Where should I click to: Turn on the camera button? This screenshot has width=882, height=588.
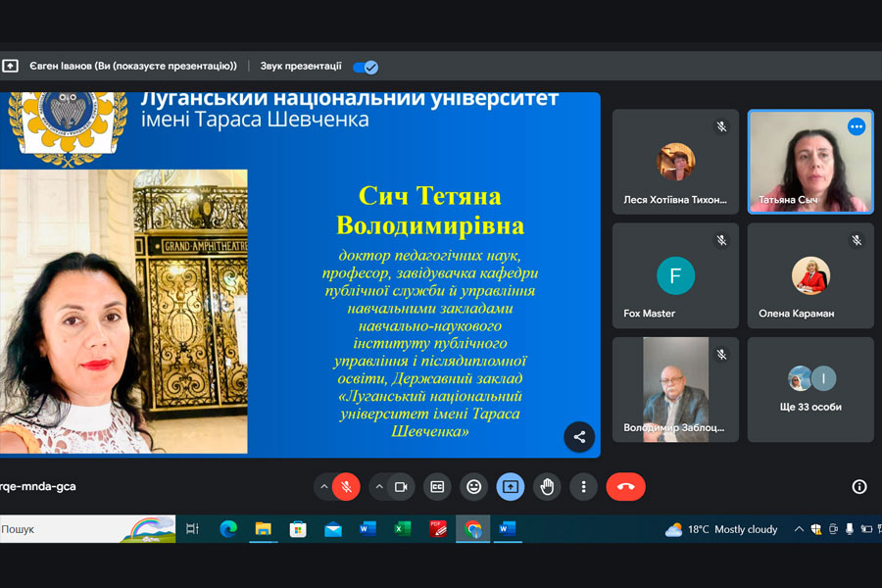click(x=400, y=487)
